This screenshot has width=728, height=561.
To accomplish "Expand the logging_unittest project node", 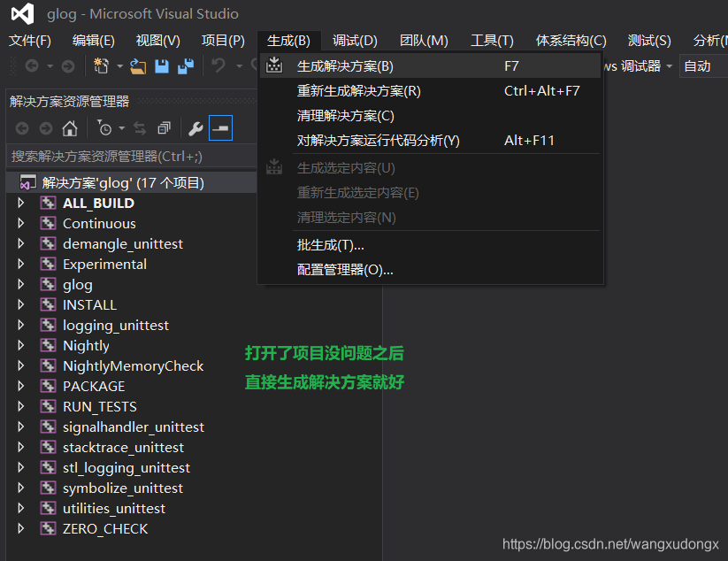I will pos(21,325).
